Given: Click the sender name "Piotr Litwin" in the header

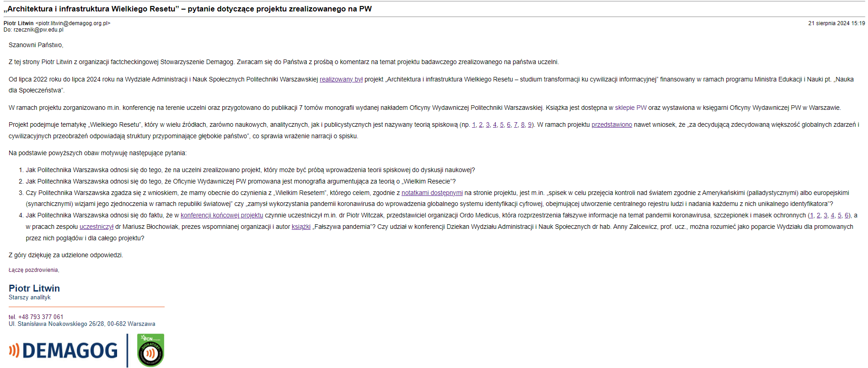Looking at the screenshot, I should 19,23.
